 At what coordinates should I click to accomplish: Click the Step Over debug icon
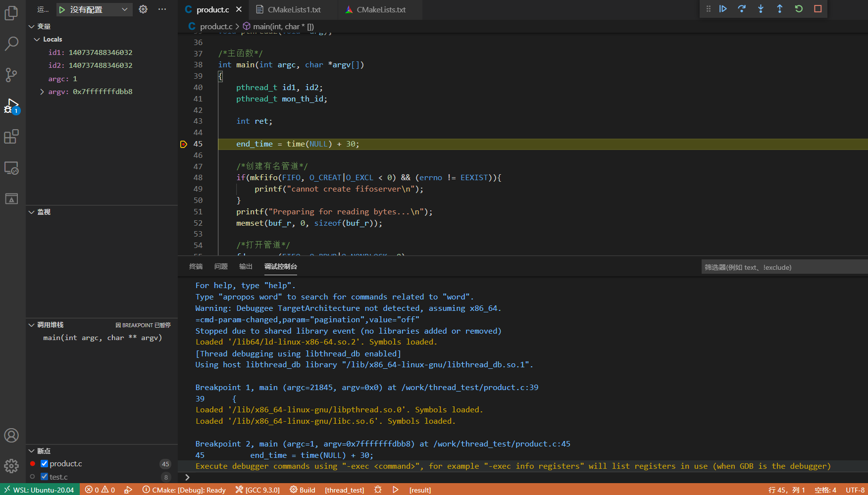click(742, 8)
